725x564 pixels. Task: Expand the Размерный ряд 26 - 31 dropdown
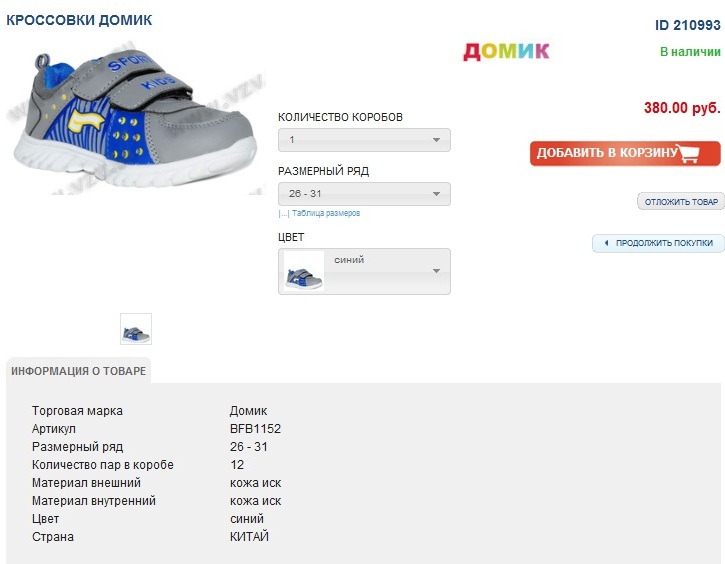[x=364, y=194]
